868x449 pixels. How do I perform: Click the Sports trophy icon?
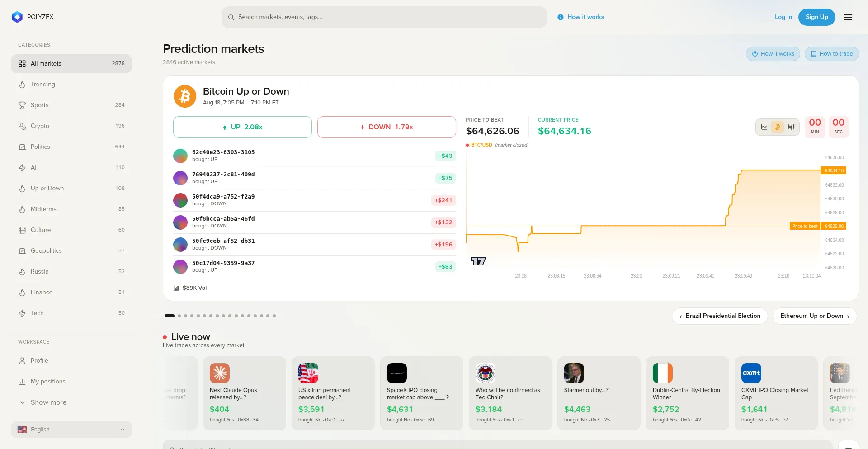point(22,105)
